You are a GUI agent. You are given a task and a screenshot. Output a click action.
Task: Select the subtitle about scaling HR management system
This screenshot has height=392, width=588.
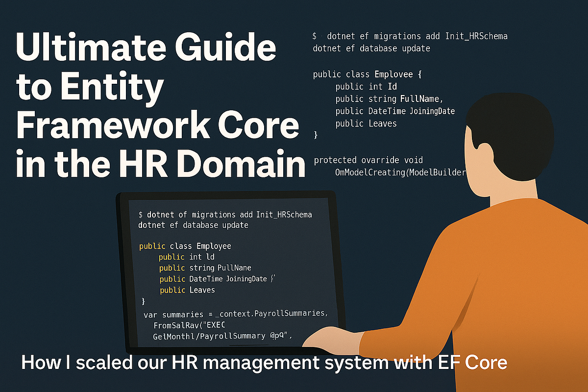264,363
